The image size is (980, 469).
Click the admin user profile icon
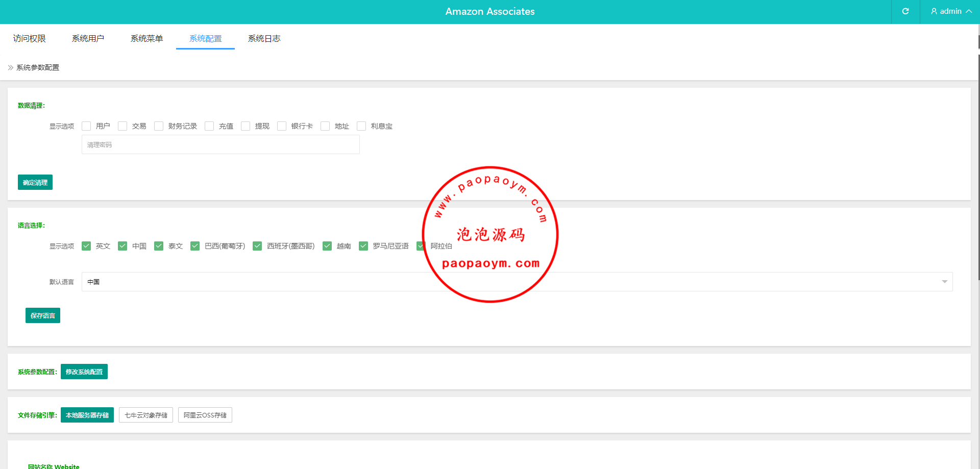(934, 11)
